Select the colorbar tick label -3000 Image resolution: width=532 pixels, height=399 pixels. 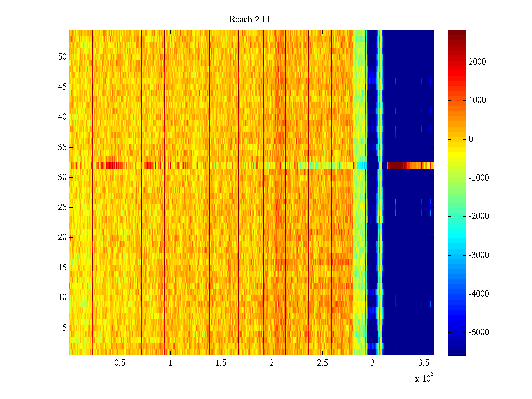(479, 255)
